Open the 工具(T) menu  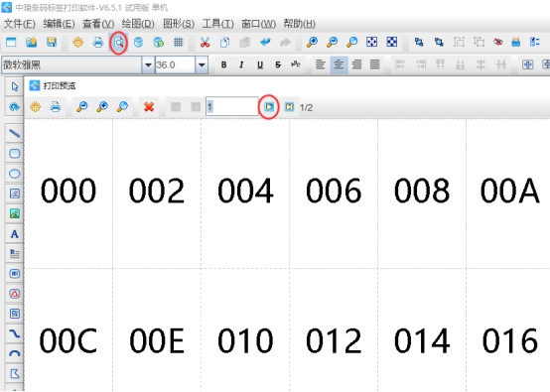click(217, 24)
